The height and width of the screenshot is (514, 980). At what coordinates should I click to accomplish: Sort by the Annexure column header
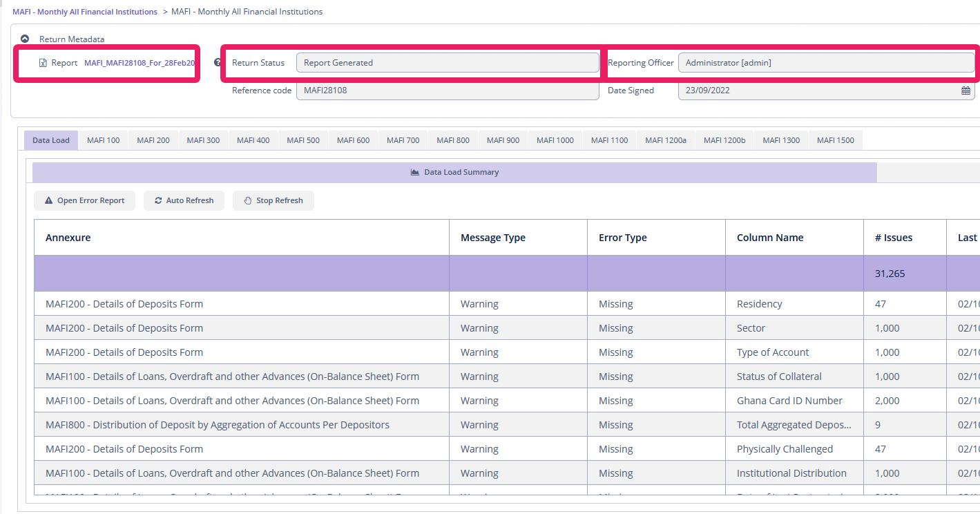[68, 238]
